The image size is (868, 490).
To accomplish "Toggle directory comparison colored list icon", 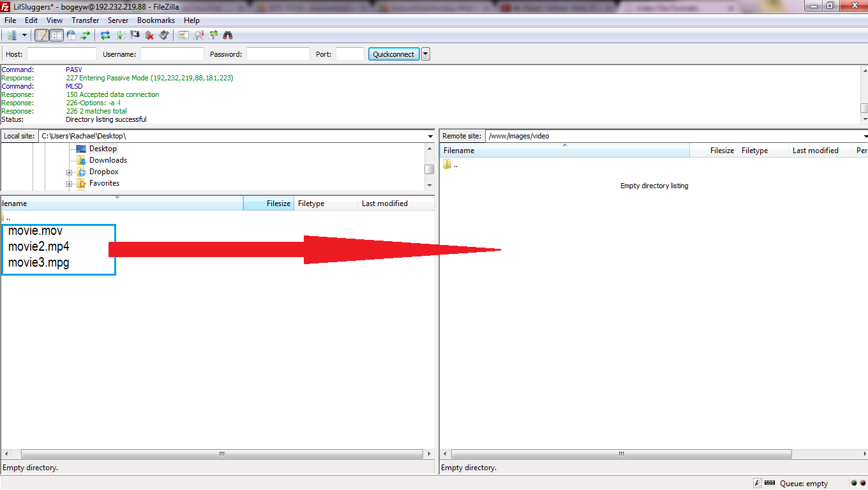I will [x=184, y=35].
